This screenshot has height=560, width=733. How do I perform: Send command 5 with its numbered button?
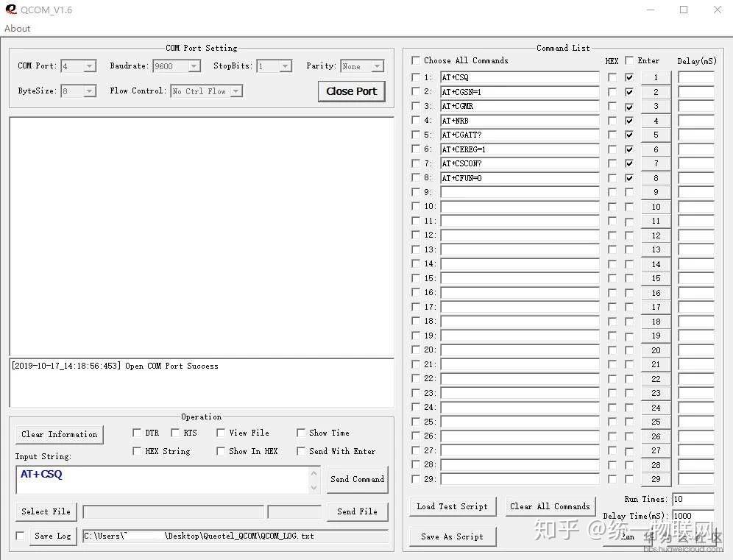656,135
